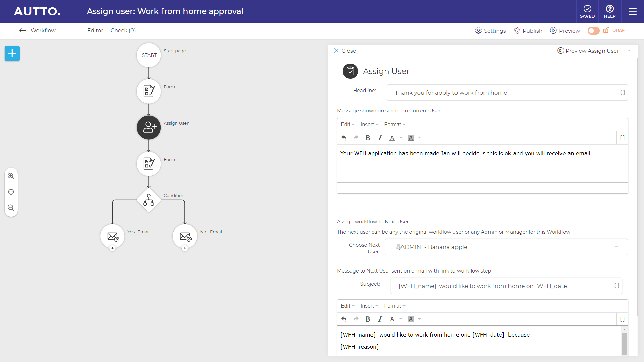The height and width of the screenshot is (362, 644).
Task: Select the Yes -Email node icon
Action: tap(113, 236)
